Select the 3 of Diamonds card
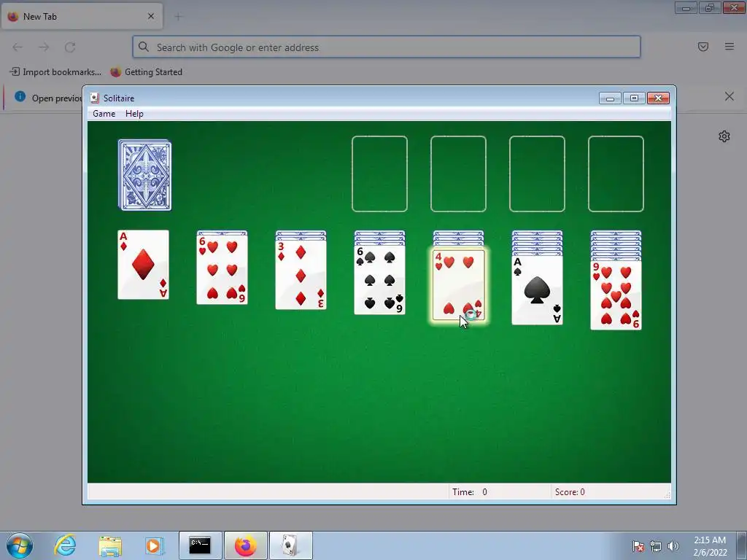 point(301,275)
